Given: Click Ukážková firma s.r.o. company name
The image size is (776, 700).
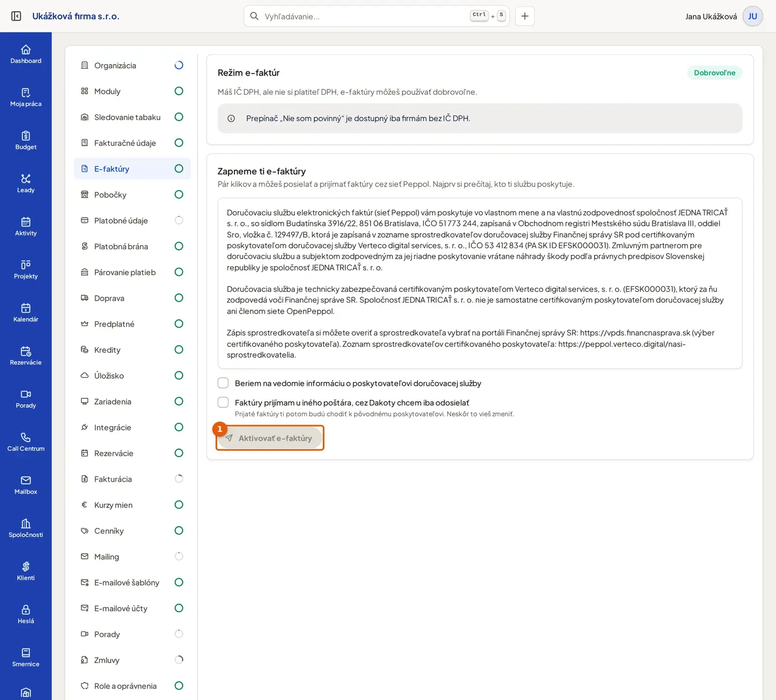Looking at the screenshot, I should (76, 16).
